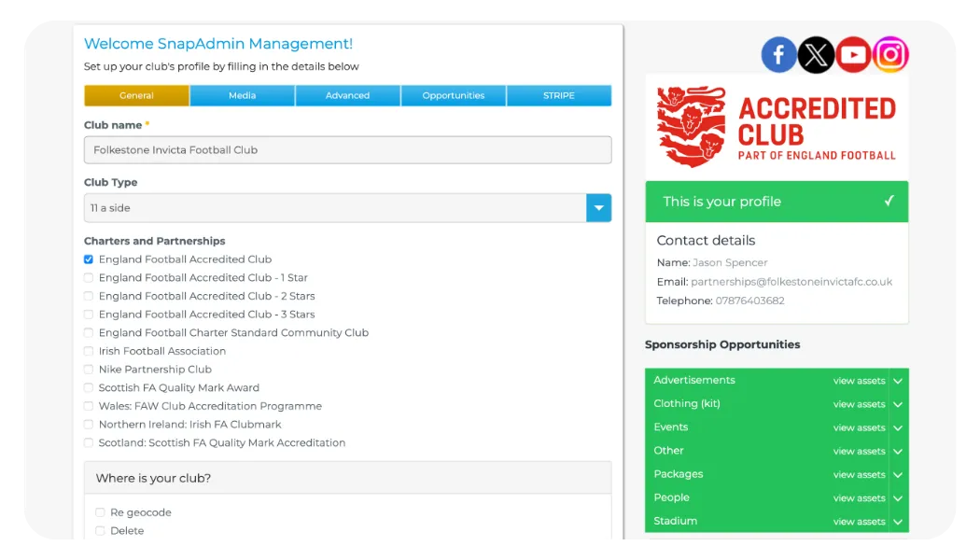Tick the Delete checkbox
The height and width of the screenshot is (560, 980).
[x=100, y=531]
